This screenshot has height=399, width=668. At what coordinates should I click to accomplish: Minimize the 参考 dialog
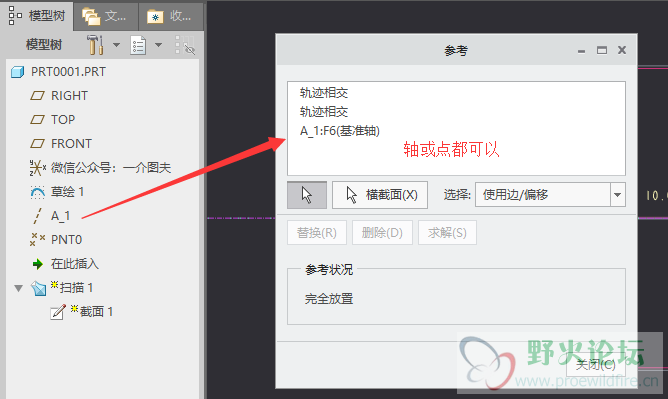tap(581, 51)
